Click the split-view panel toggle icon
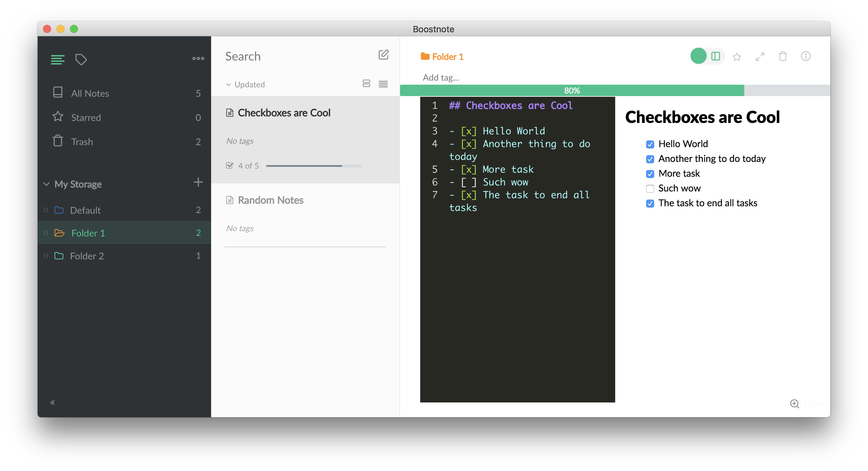 click(715, 56)
